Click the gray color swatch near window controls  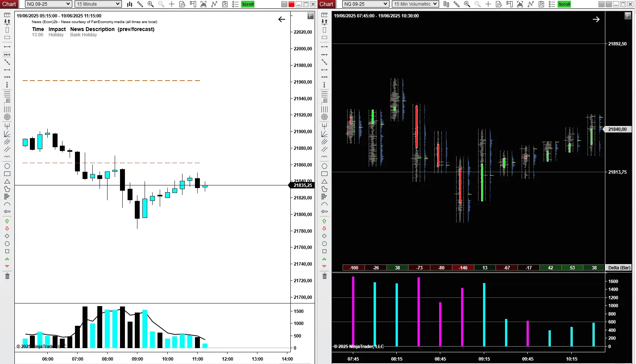(x=284, y=4)
